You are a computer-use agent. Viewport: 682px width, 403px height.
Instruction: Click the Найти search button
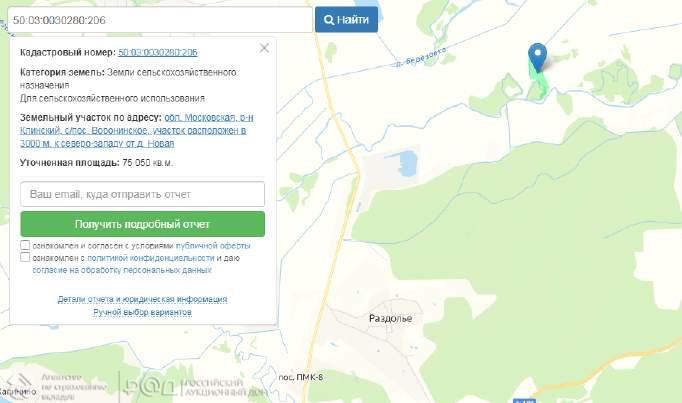click(x=346, y=20)
